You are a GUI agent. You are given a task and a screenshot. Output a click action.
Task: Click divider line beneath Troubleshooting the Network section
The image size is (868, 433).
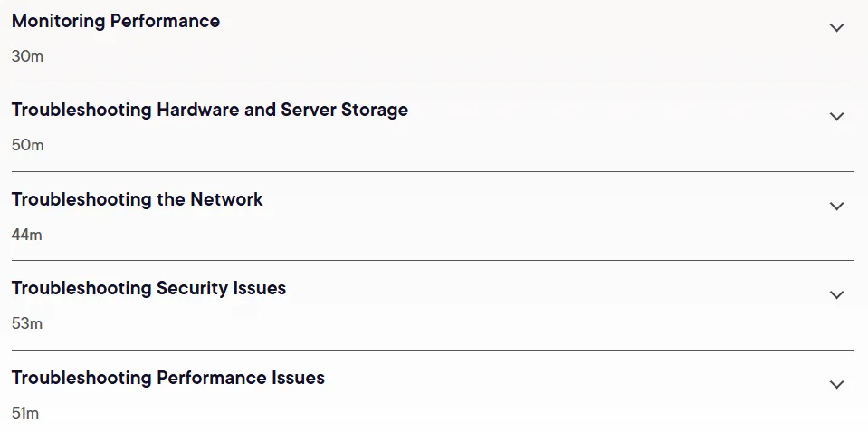[x=433, y=260]
